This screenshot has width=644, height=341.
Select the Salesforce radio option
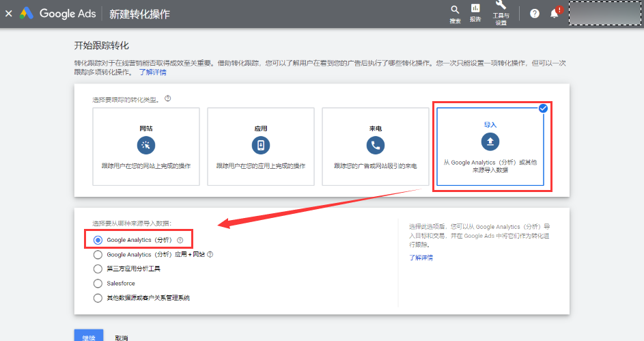(x=98, y=284)
